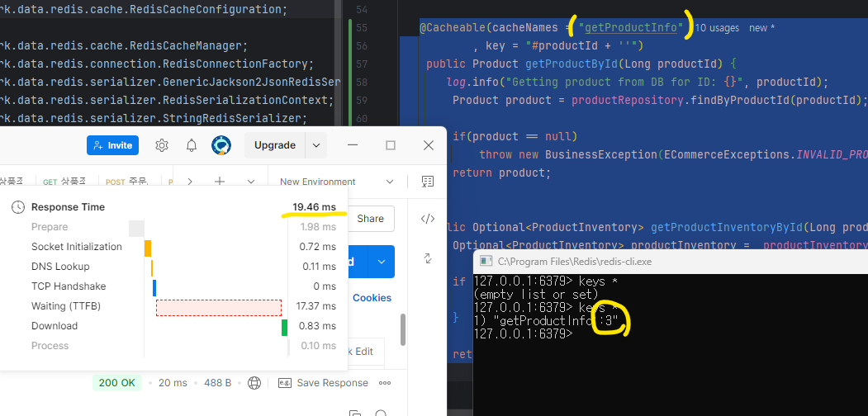Open Postman notifications bell
This screenshot has width=868, height=416.
tap(192, 145)
